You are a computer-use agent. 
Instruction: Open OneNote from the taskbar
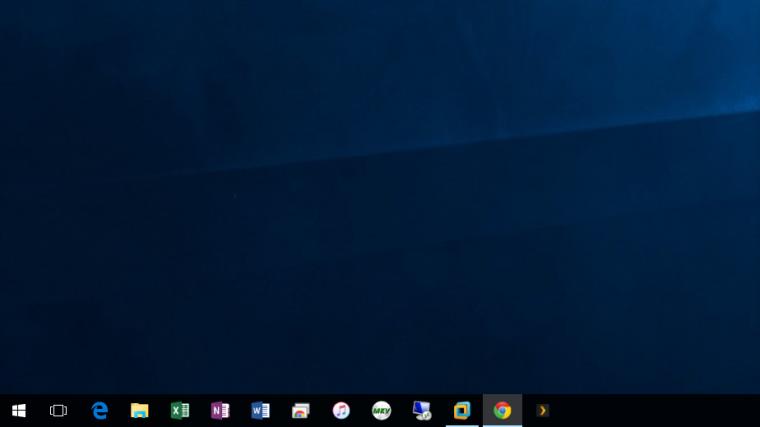pyautogui.click(x=220, y=411)
